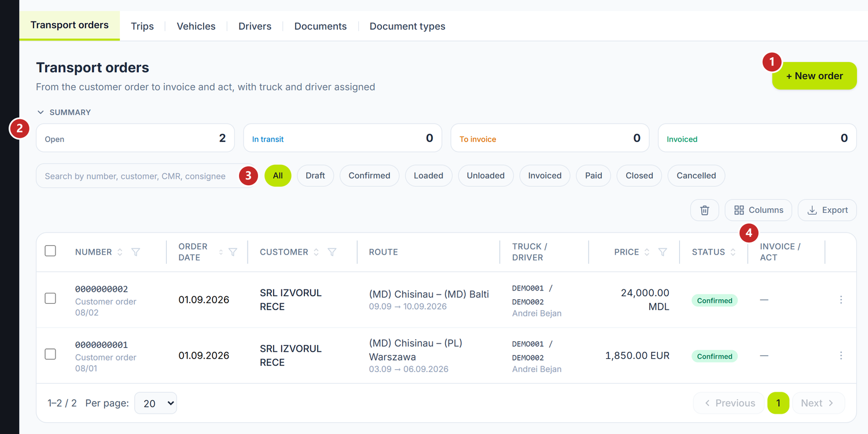Image resolution: width=868 pixels, height=434 pixels.
Task: Select the All filter chip
Action: [278, 175]
